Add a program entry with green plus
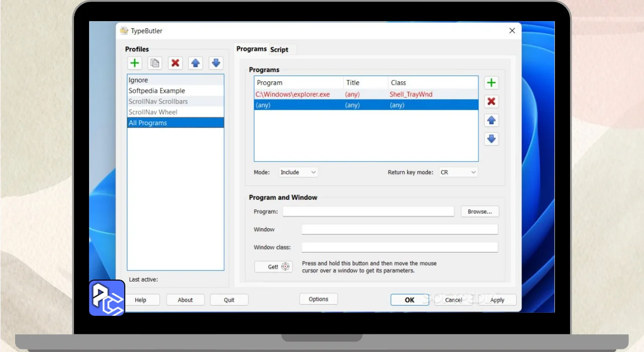This screenshot has width=644, height=352. pyautogui.click(x=492, y=82)
